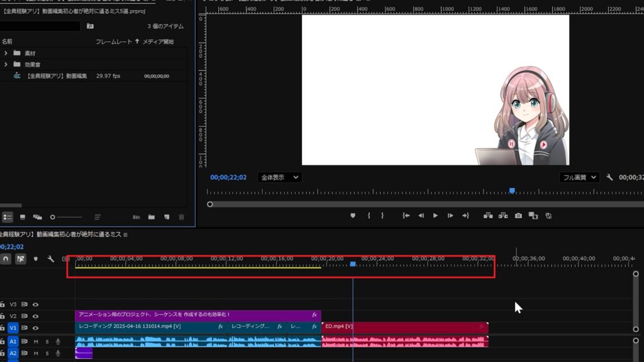
Task: Sort by メディア開始 column header
Action: pos(158,41)
